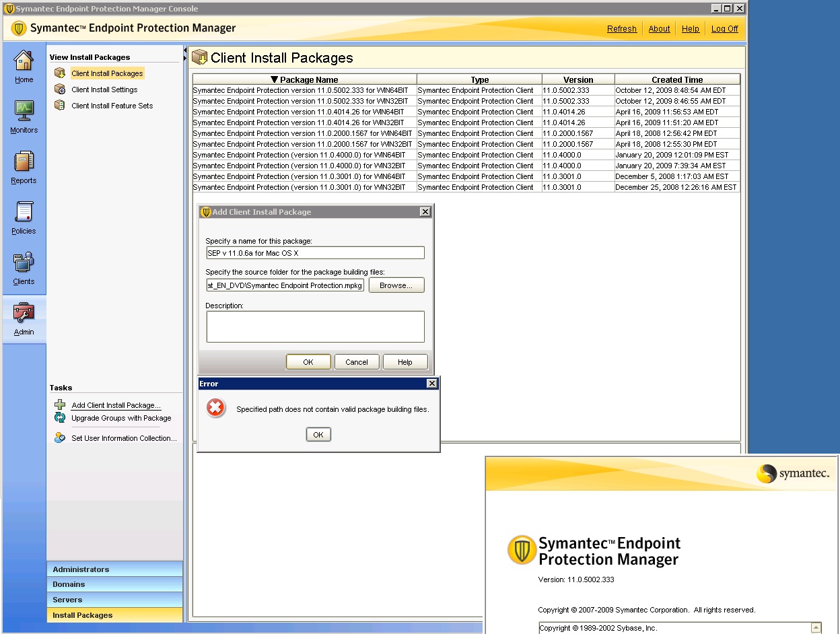Select the 11.0.4014.26 WIN64BIT package row
The image size is (840, 634).
[466, 112]
